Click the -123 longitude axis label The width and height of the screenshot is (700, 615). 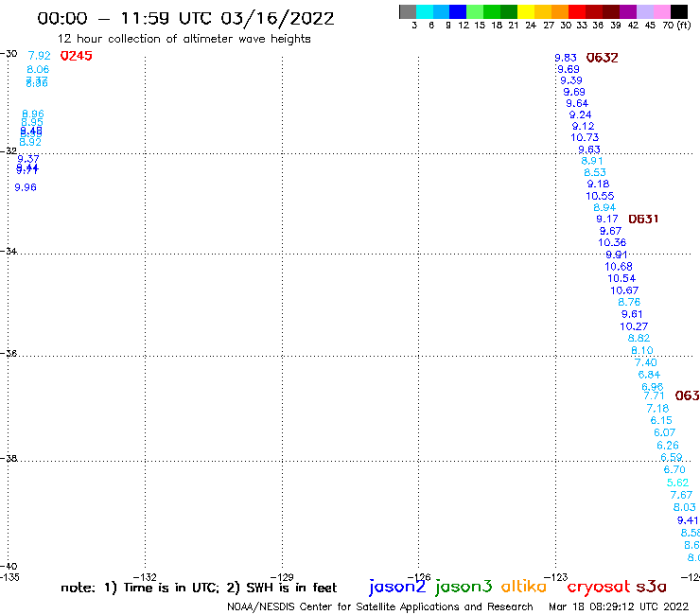(x=556, y=577)
